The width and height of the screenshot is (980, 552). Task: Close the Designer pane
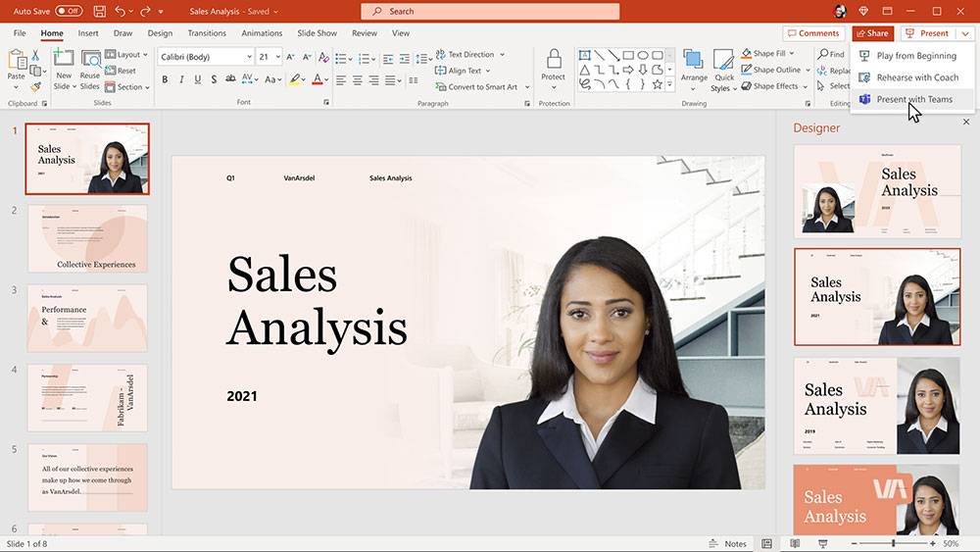[965, 123]
